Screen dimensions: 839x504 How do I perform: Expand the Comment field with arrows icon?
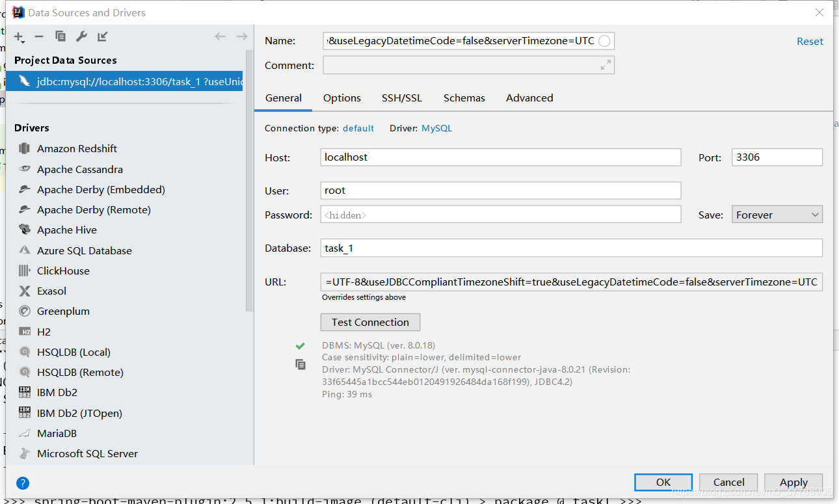(606, 65)
